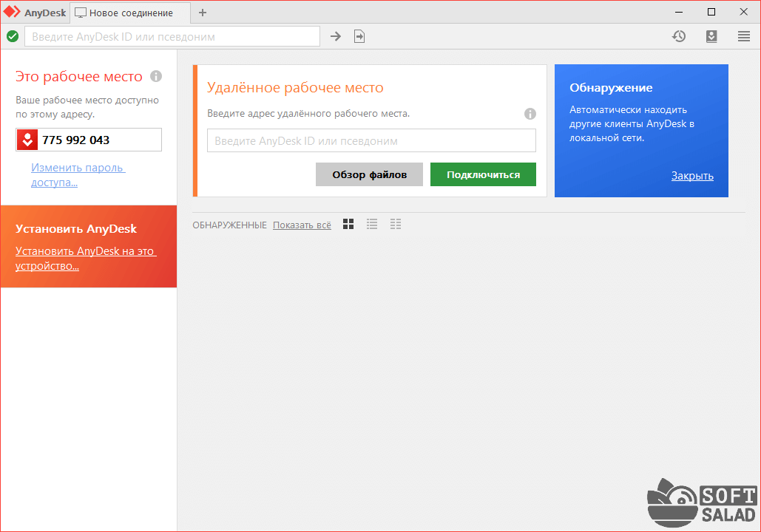Viewport: 761px width, 532px height.
Task: Focus the remote desk address input field
Action: pyautogui.click(x=371, y=140)
